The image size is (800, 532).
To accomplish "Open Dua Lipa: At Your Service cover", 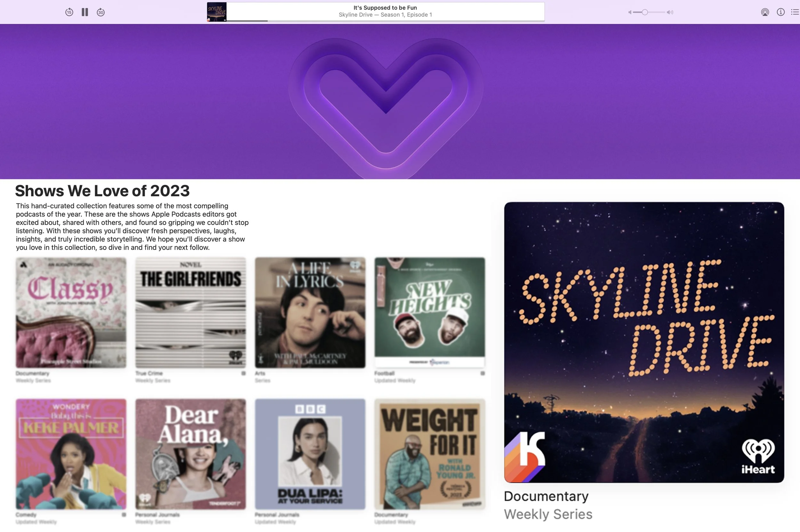I will coord(310,454).
